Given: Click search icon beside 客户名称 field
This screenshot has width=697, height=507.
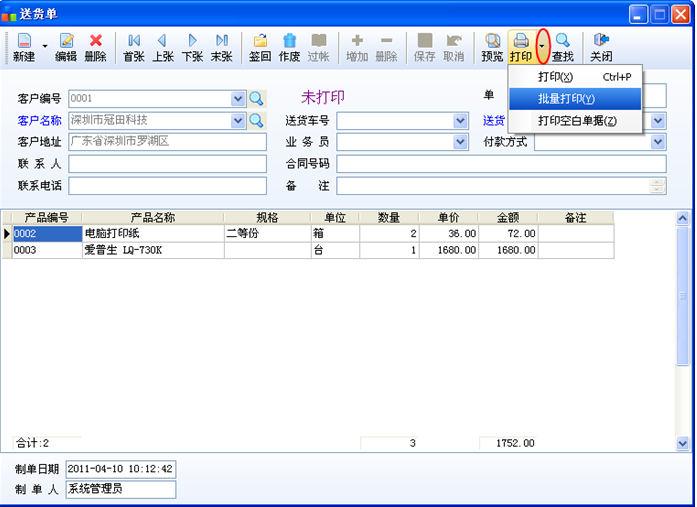Looking at the screenshot, I should pos(256,120).
